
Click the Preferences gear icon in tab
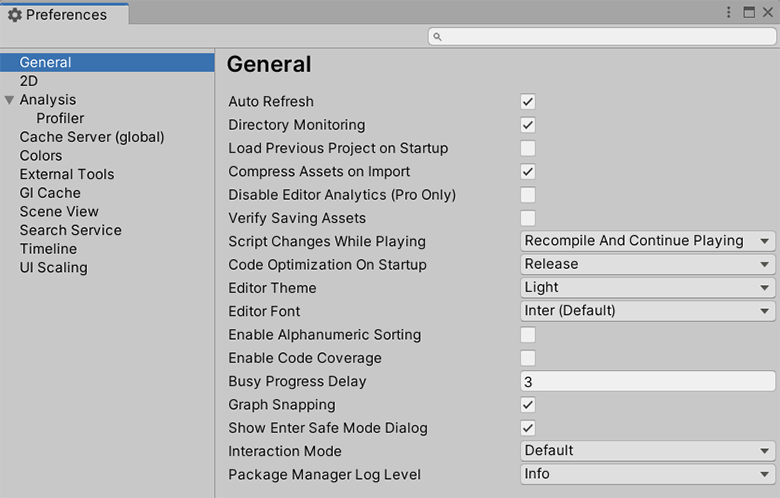coord(15,15)
